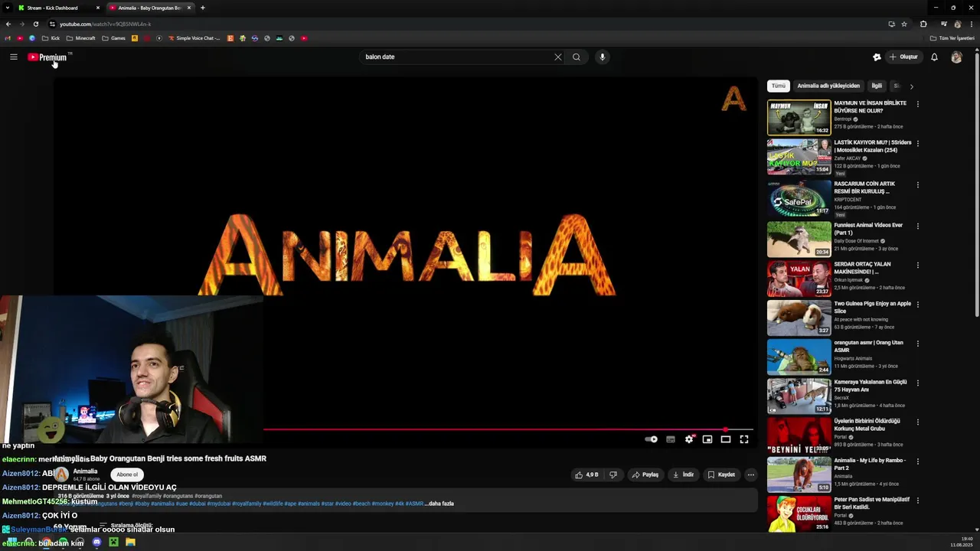Toggle autoplay switch in player

tap(651, 439)
